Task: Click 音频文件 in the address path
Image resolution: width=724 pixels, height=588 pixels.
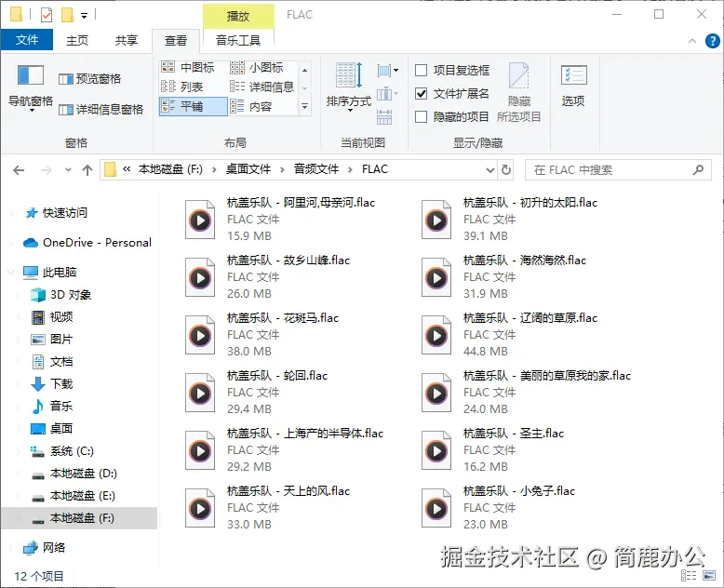Action: coord(316,169)
